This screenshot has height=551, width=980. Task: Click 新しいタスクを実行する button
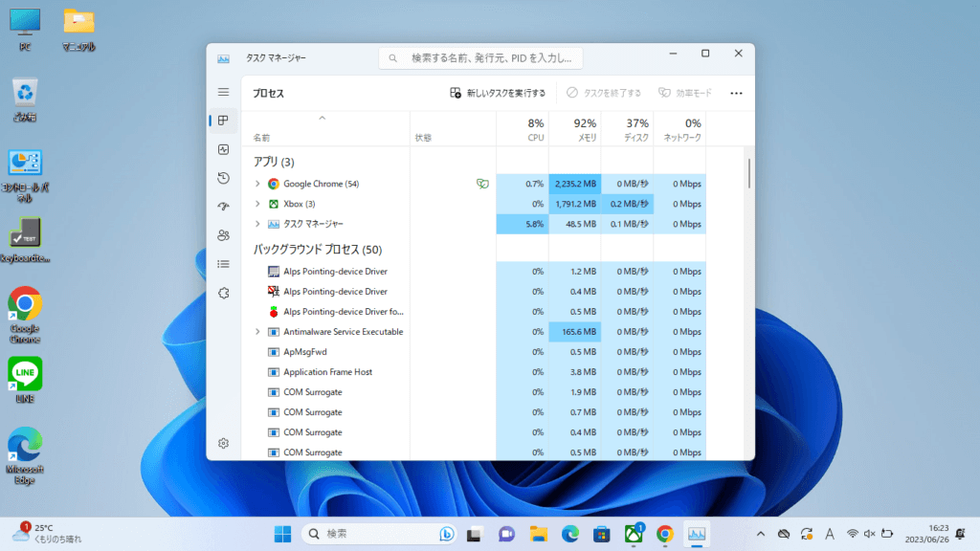point(498,94)
